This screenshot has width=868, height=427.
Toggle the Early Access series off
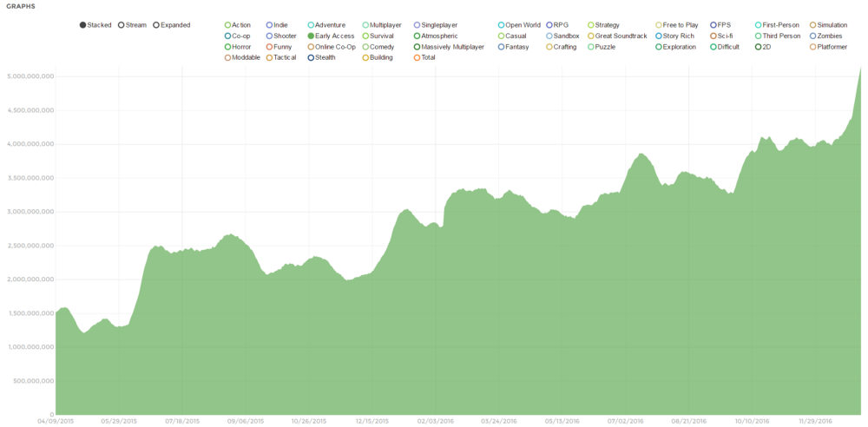coord(330,36)
